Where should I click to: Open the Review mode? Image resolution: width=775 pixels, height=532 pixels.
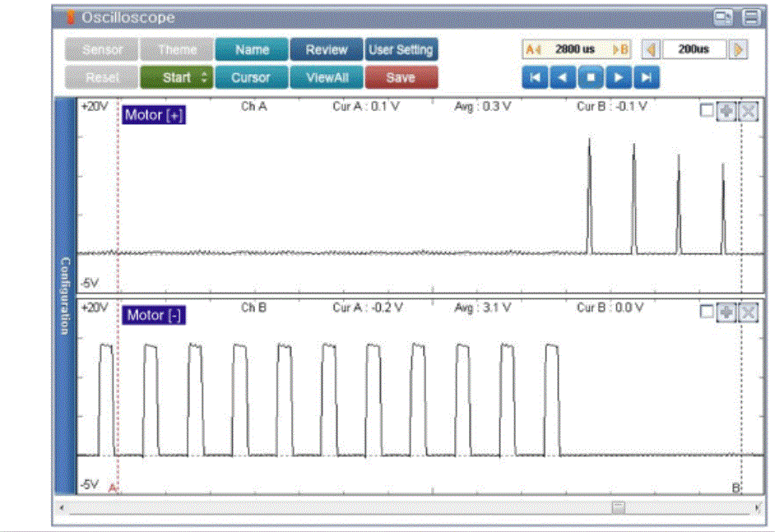[326, 49]
